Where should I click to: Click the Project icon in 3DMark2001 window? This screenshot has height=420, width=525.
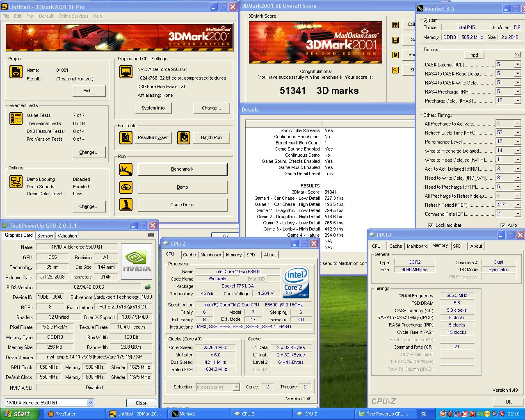pos(16,72)
